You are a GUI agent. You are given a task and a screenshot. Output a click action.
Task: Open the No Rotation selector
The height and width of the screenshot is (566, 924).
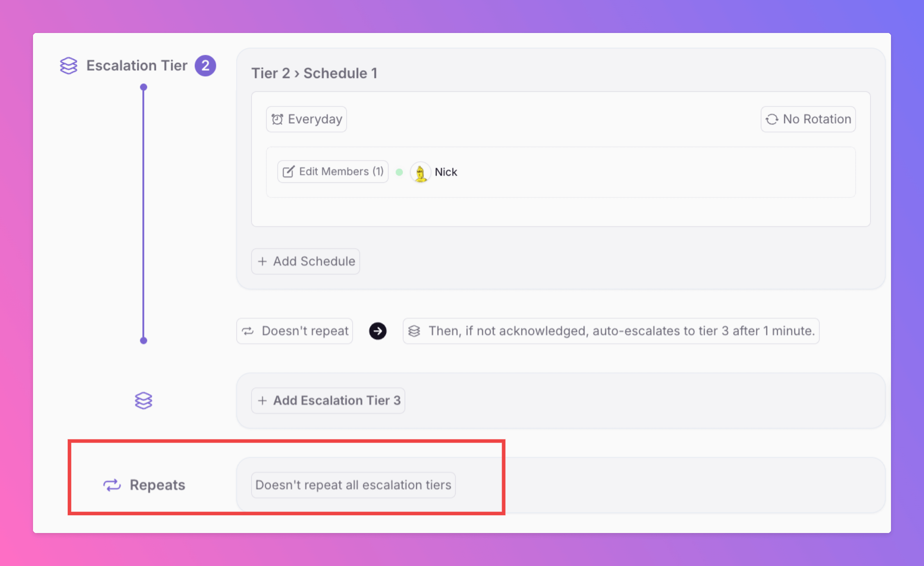pyautogui.click(x=808, y=119)
